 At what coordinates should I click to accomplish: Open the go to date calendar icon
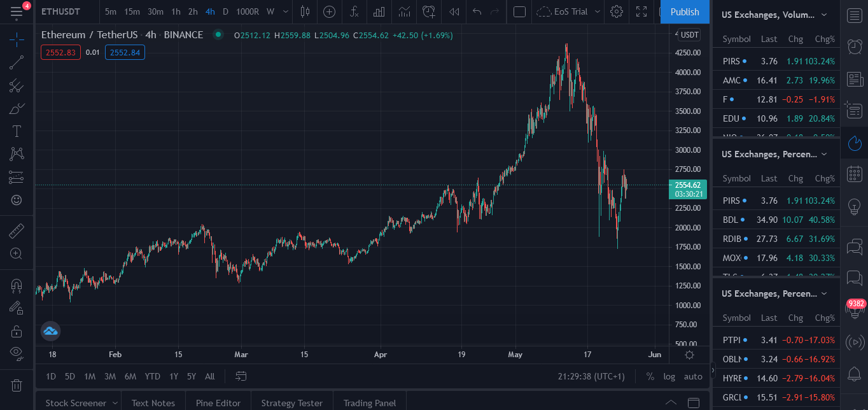241,376
